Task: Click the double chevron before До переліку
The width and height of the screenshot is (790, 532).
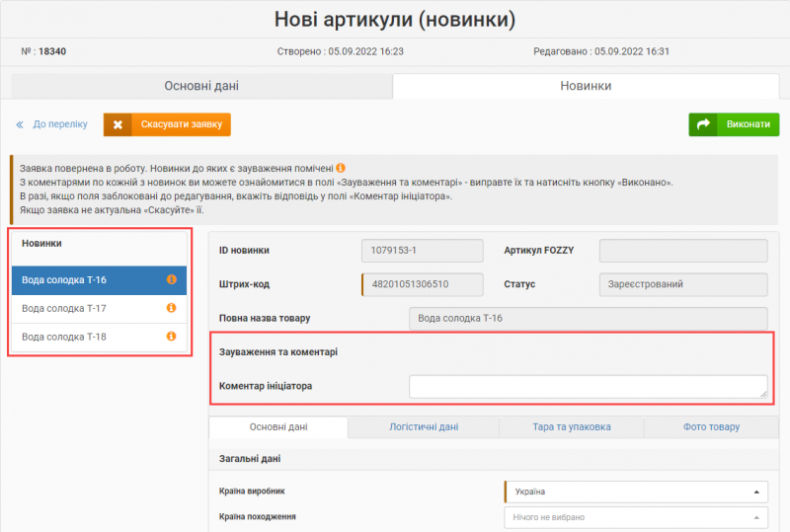Action: click(20, 124)
